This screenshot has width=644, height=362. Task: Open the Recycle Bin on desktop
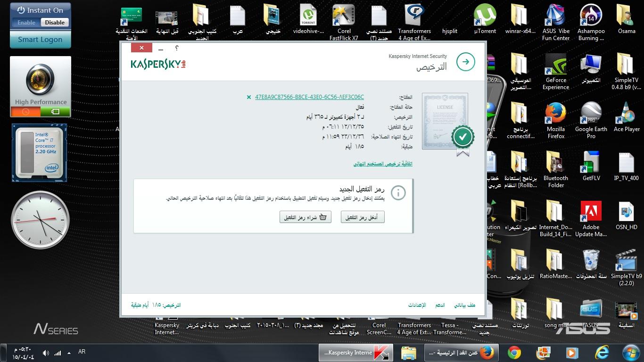[x=591, y=264]
